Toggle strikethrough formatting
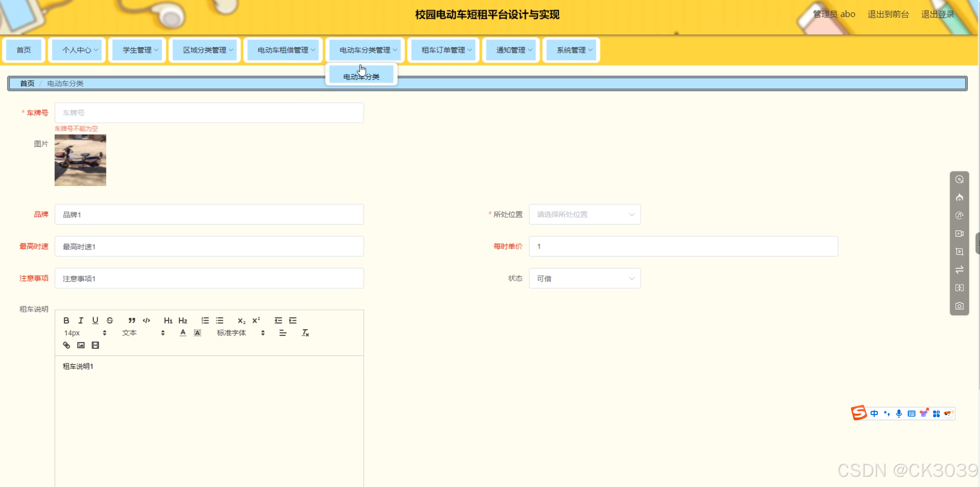The image size is (980, 487). click(109, 321)
